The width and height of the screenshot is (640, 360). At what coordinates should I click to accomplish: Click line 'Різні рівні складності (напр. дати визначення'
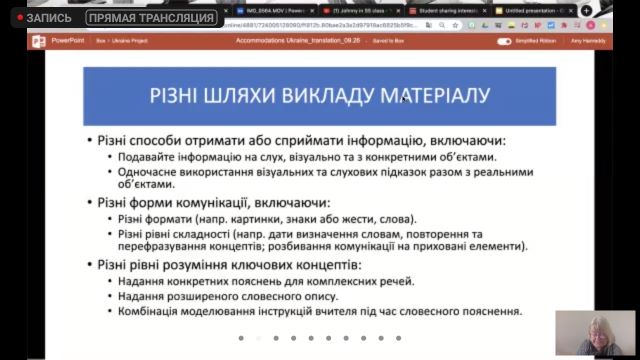click(323, 240)
